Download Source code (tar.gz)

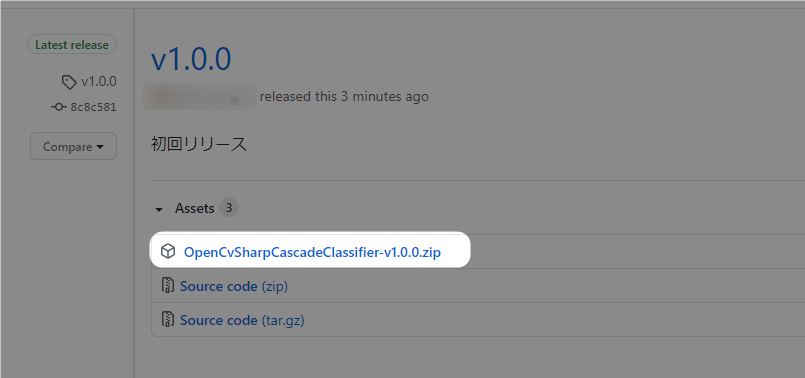tap(242, 320)
